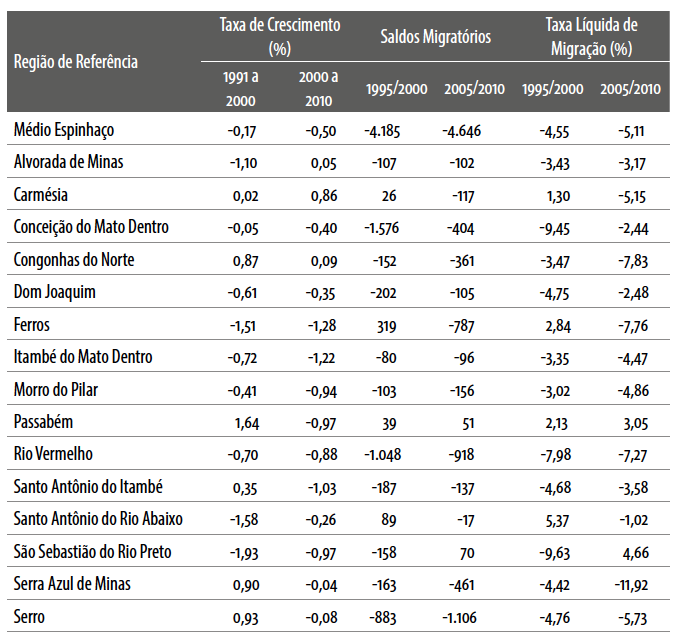Select the 'Itambé do Mato Dentro' row label
680x642 pixels.
(84, 357)
